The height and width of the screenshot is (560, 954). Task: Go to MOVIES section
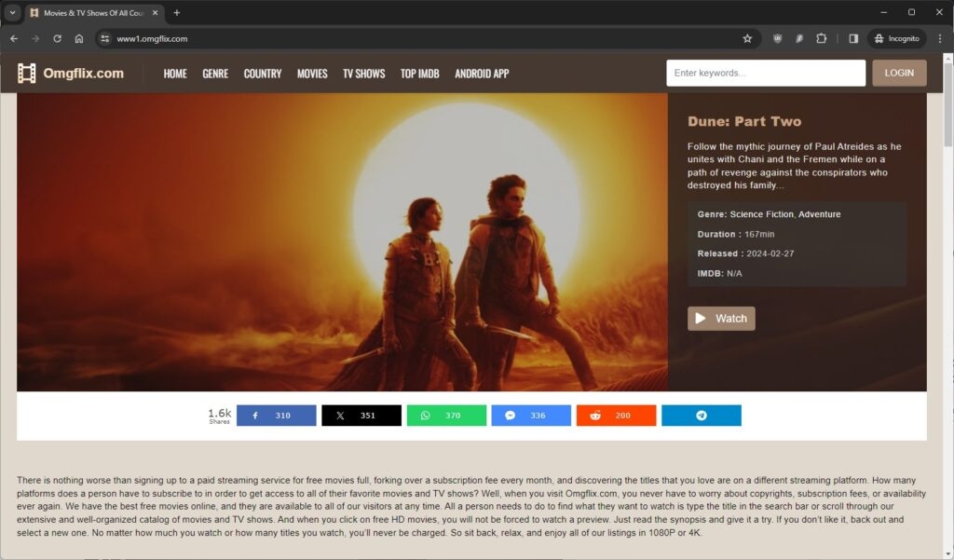pyautogui.click(x=312, y=74)
